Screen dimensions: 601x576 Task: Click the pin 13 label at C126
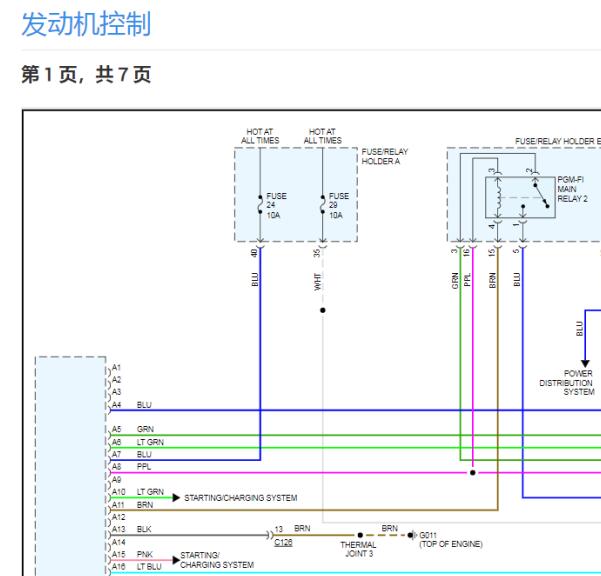point(279,529)
